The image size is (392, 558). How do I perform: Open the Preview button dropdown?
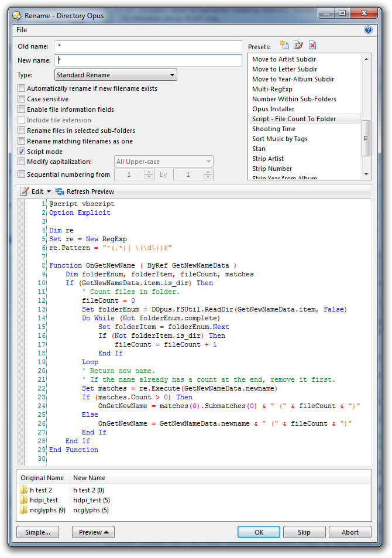[93, 532]
